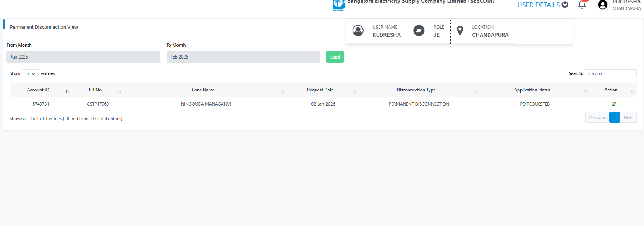Image resolution: width=644 pixels, height=225 pixels.
Task: Sort by Application Status column arrows
Action: [586, 91]
